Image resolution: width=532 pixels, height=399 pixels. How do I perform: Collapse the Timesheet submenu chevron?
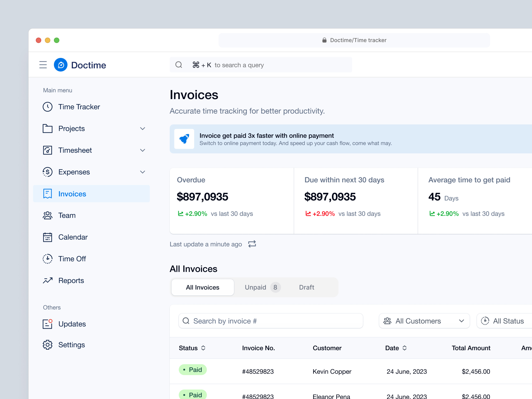pyautogui.click(x=142, y=150)
